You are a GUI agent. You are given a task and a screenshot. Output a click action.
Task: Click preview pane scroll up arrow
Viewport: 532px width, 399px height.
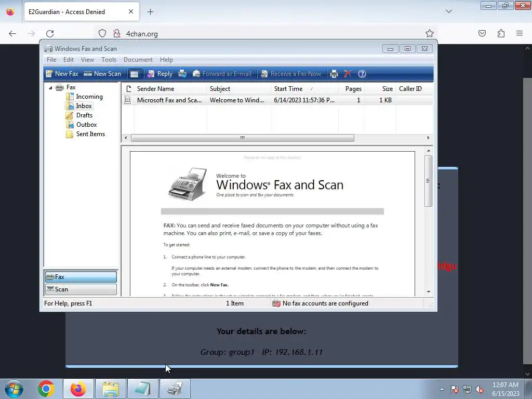[x=429, y=150]
